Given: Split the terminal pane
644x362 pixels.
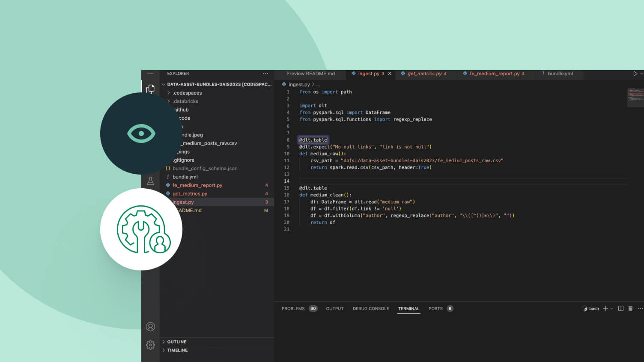Looking at the screenshot, I should (620, 309).
